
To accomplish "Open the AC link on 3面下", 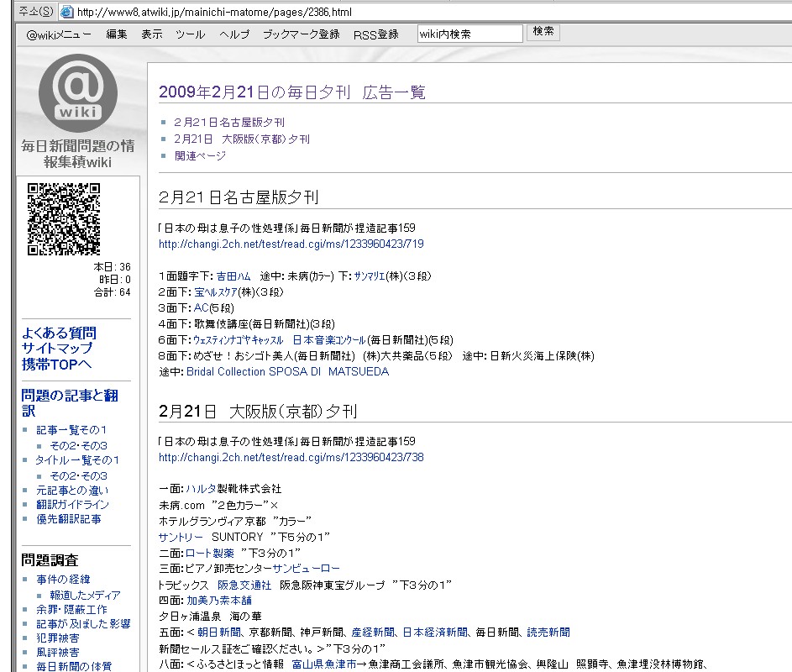I will (201, 307).
